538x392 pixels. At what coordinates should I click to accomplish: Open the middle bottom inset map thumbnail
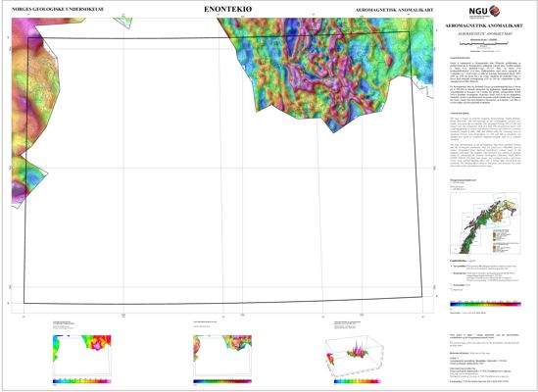(x=222, y=355)
